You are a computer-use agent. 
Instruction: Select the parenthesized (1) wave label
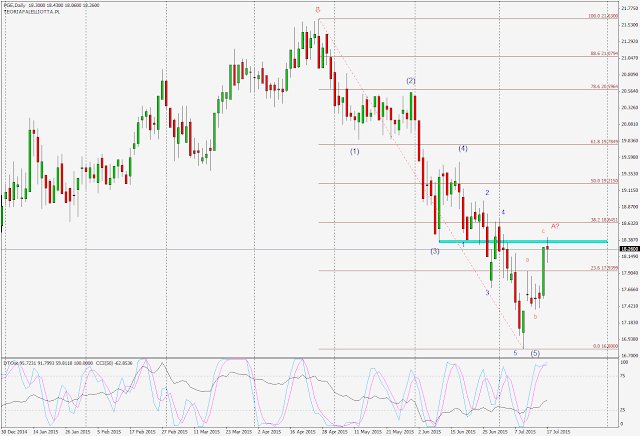click(354, 151)
